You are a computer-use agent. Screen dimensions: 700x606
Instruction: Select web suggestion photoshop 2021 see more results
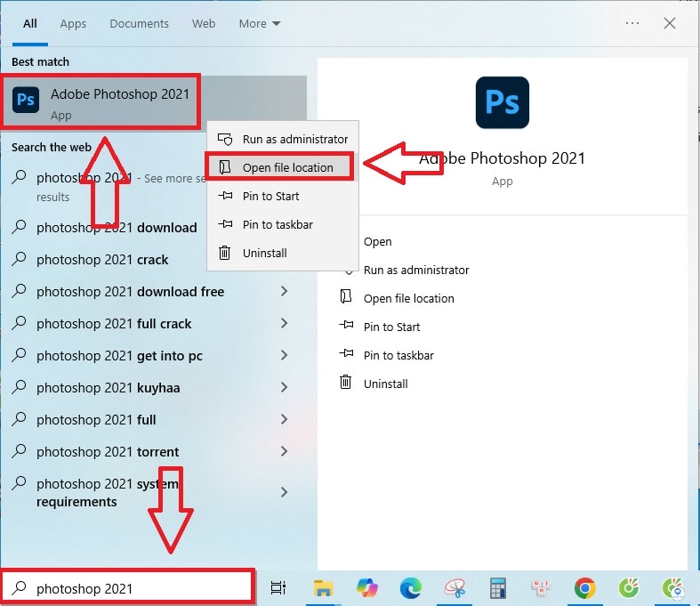(107, 187)
